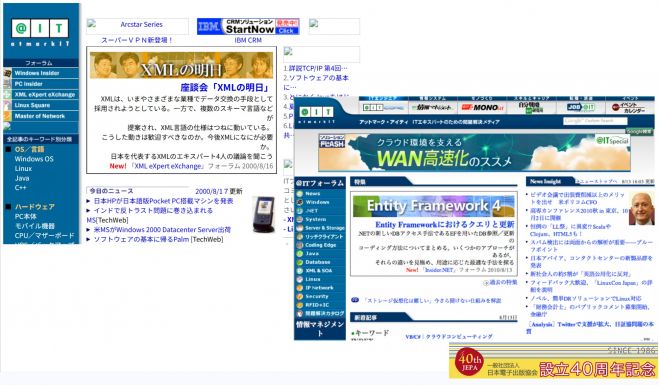Viewport: 659px width, 385px height.
Task: Open the C++ keyword link in the sidebar
Action: (20, 187)
